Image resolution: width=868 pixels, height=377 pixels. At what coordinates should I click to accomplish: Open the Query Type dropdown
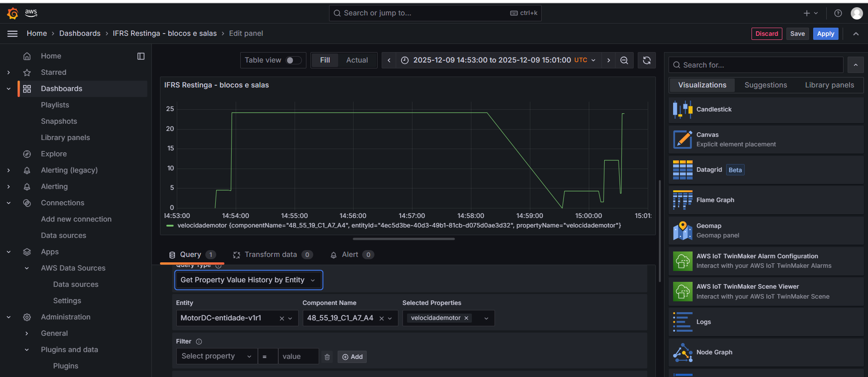pyautogui.click(x=248, y=280)
